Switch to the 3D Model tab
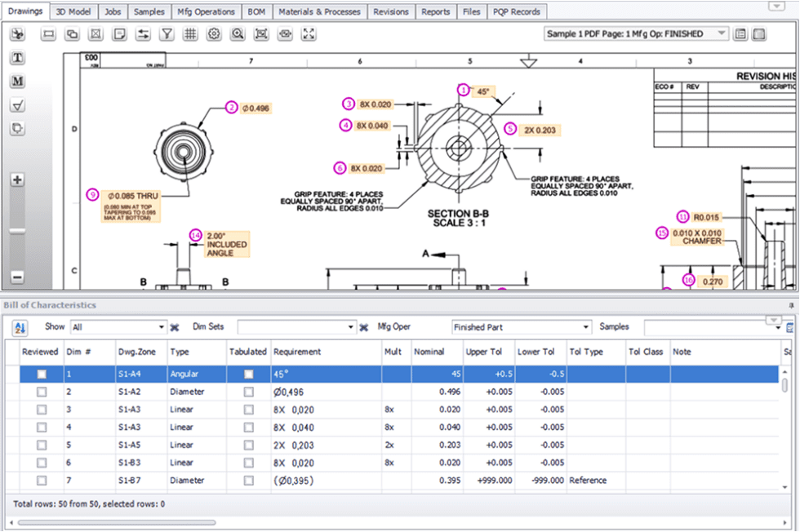The image size is (800, 532). point(73,11)
